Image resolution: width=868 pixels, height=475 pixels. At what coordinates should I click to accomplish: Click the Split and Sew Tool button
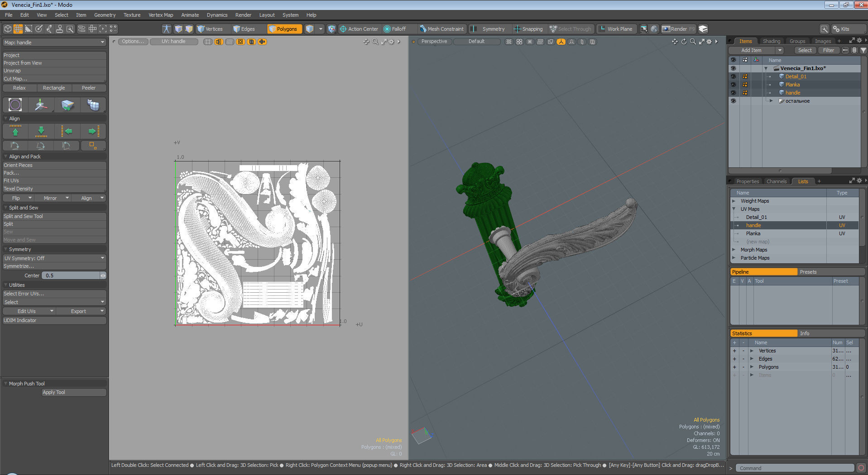point(54,216)
